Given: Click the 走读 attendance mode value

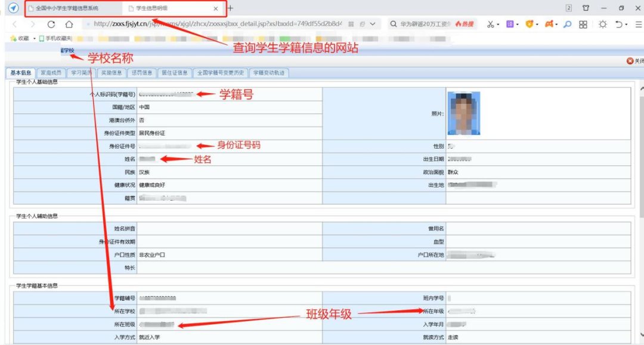Looking at the screenshot, I should pyautogui.click(x=453, y=338).
